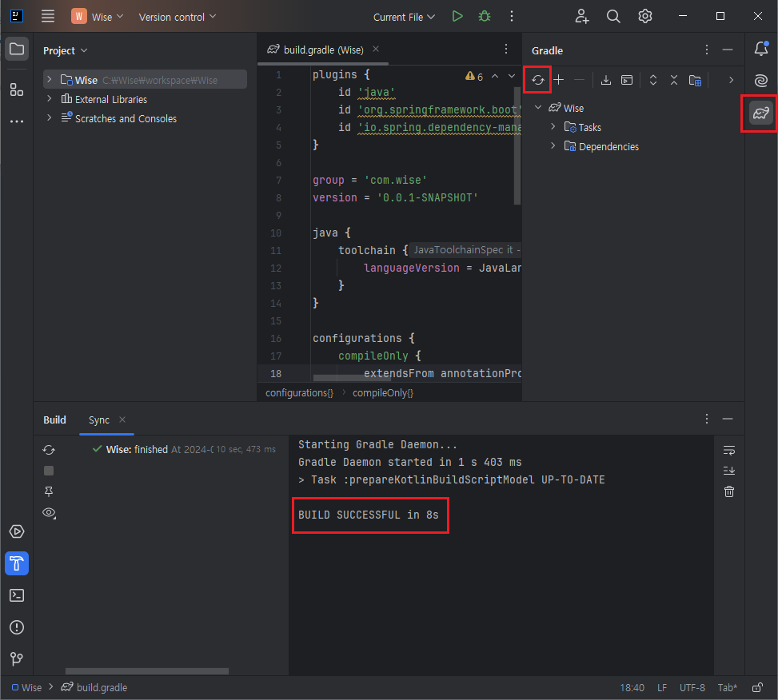This screenshot has height=700, width=778.
Task: Click the UTF-8 encoding in the status bar
Action: tap(692, 687)
